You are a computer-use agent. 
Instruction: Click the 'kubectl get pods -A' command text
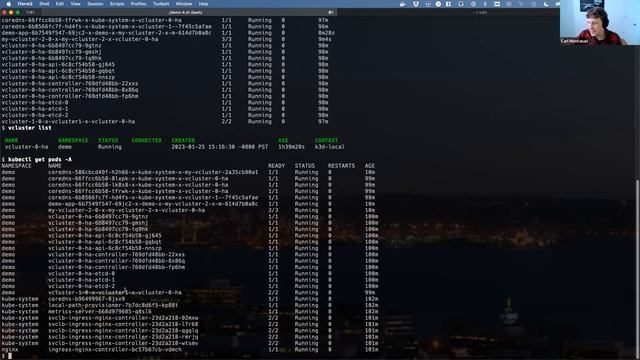point(40,159)
